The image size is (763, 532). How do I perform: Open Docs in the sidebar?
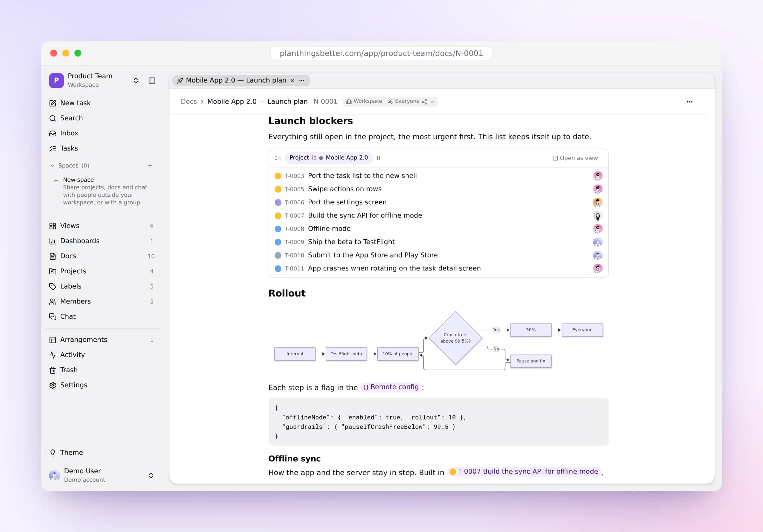tap(103, 256)
